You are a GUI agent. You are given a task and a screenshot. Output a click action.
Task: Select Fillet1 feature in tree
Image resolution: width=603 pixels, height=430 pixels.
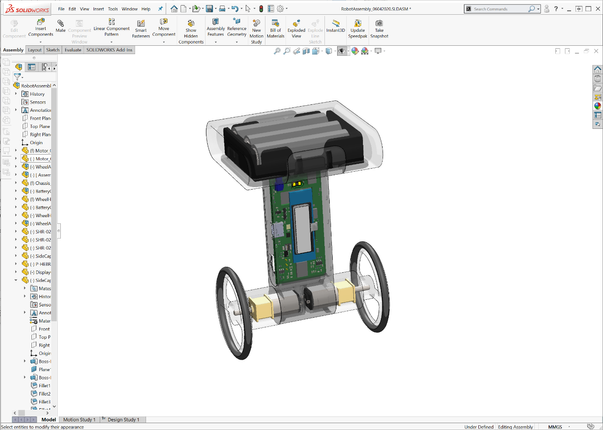[x=40, y=385]
